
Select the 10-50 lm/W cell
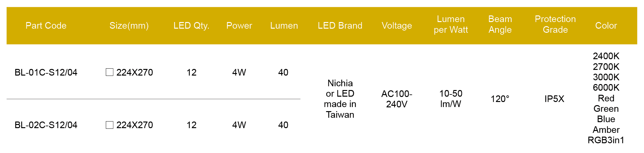pos(451,99)
